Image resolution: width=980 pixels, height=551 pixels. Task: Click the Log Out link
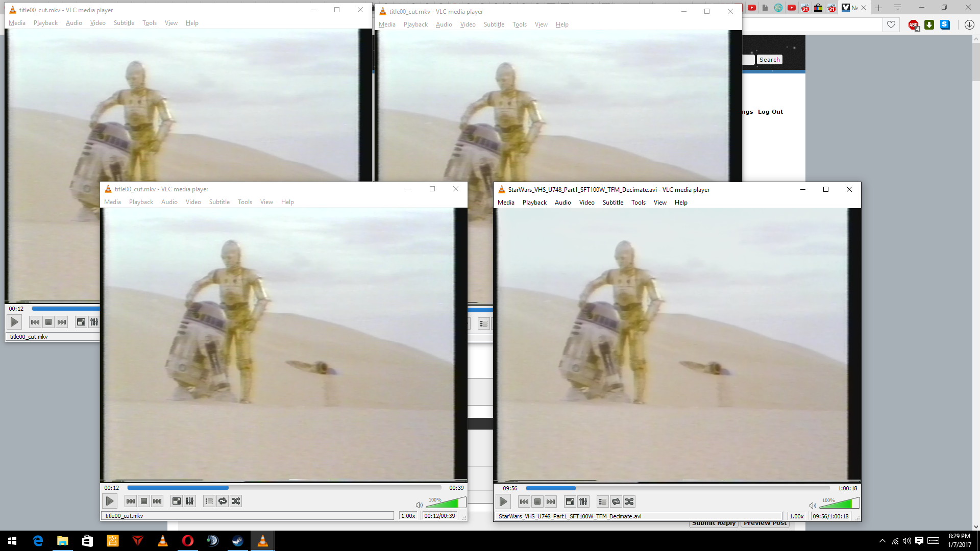click(x=770, y=112)
